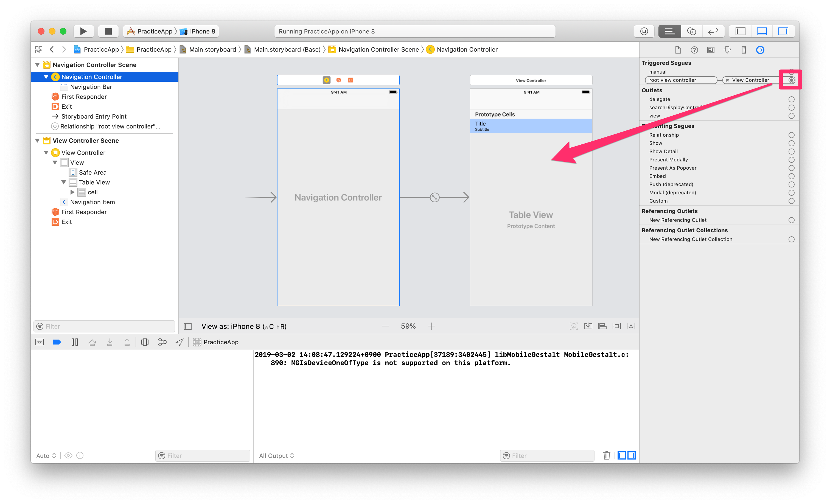Viewport: 830px width, 504px height.
Task: Open the All Output dropdown
Action: (276, 455)
